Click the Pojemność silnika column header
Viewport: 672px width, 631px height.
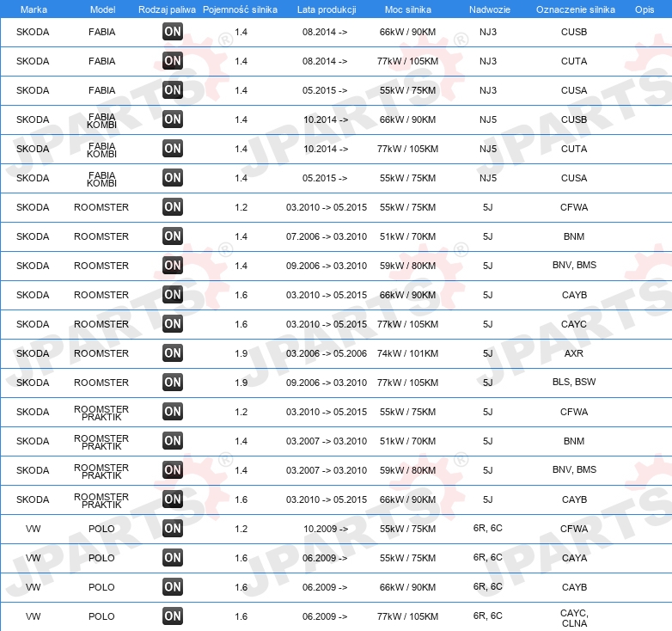click(x=240, y=9)
